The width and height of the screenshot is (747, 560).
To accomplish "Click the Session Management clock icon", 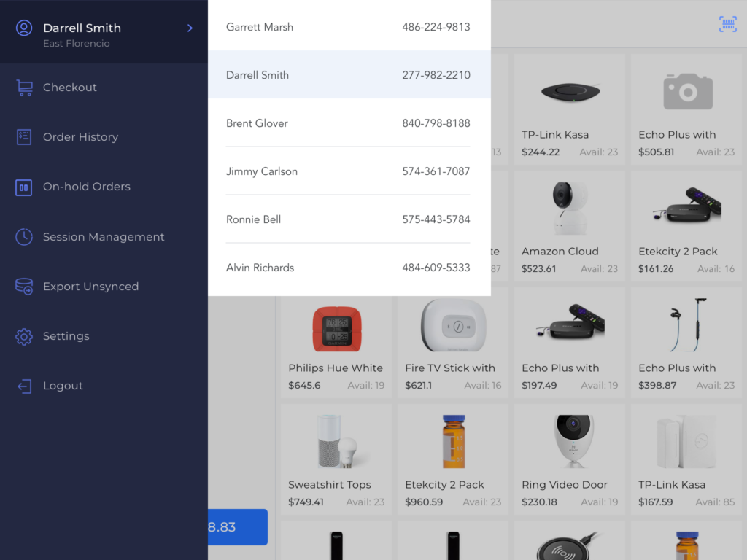I will (x=24, y=237).
